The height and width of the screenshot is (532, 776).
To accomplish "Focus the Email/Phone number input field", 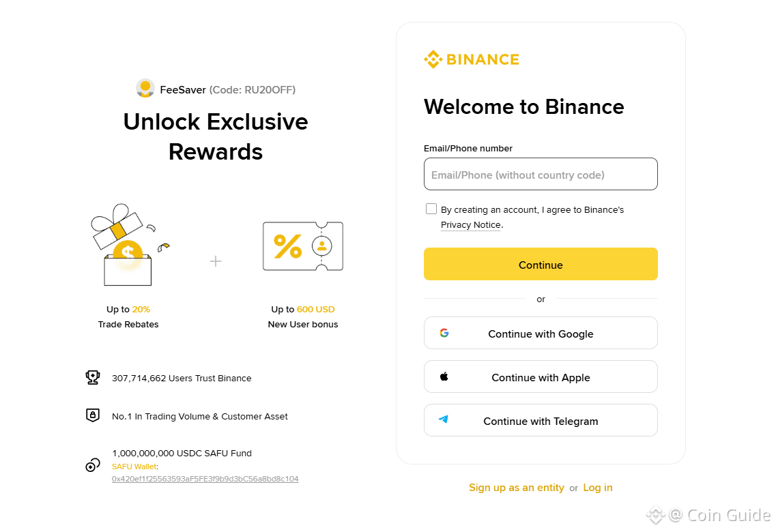I will tap(541, 174).
